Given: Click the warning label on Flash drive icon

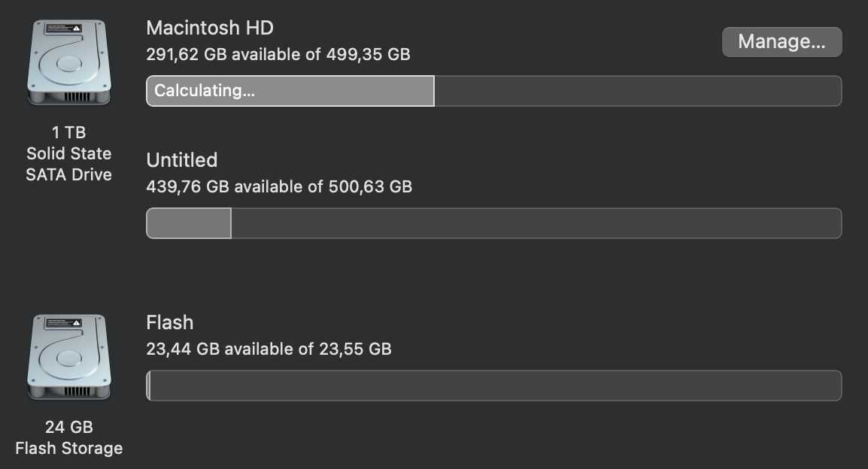Looking at the screenshot, I should (64, 323).
